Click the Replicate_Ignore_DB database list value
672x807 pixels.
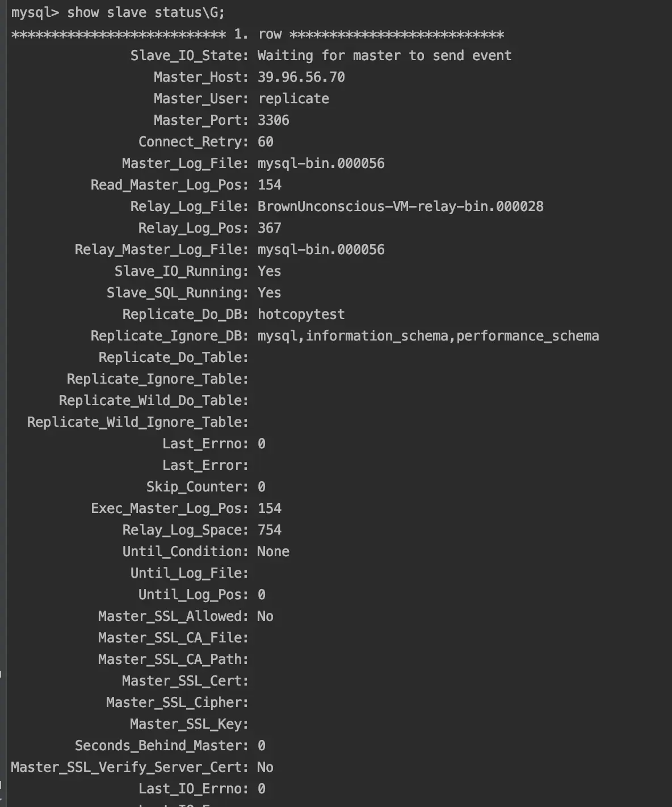428,336
